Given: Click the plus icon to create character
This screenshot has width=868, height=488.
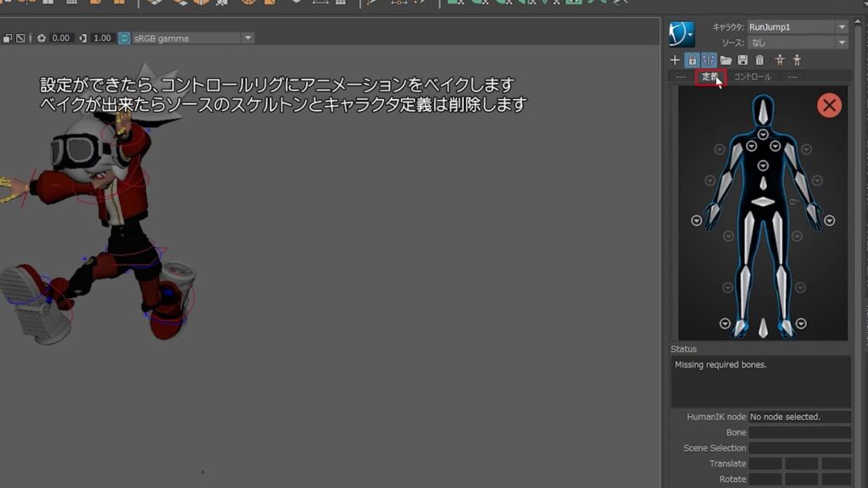Looking at the screenshot, I should (676, 60).
